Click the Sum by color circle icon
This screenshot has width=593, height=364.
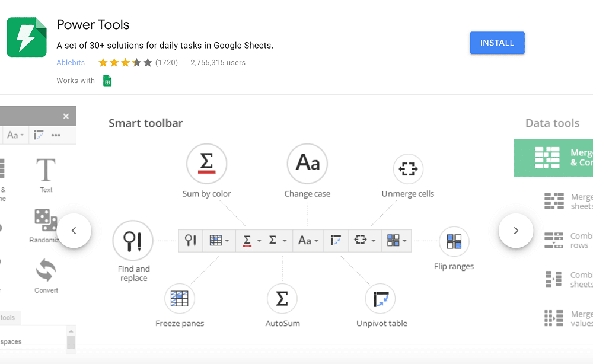206,164
